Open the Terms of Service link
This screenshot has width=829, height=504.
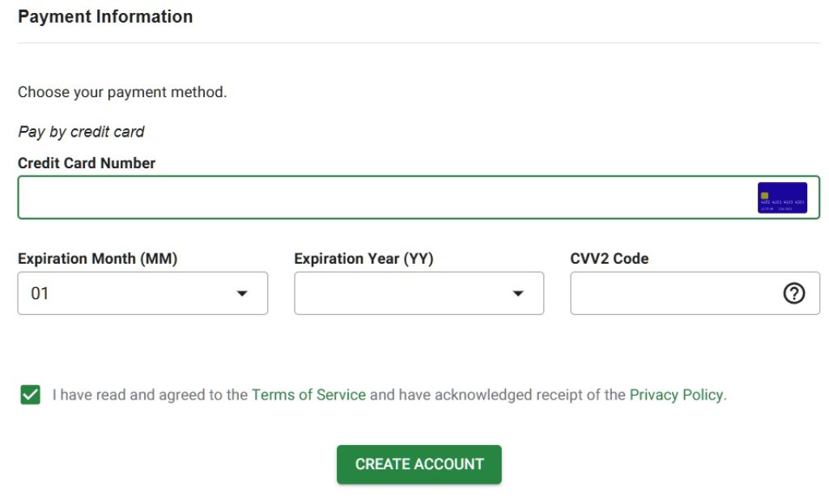point(308,396)
